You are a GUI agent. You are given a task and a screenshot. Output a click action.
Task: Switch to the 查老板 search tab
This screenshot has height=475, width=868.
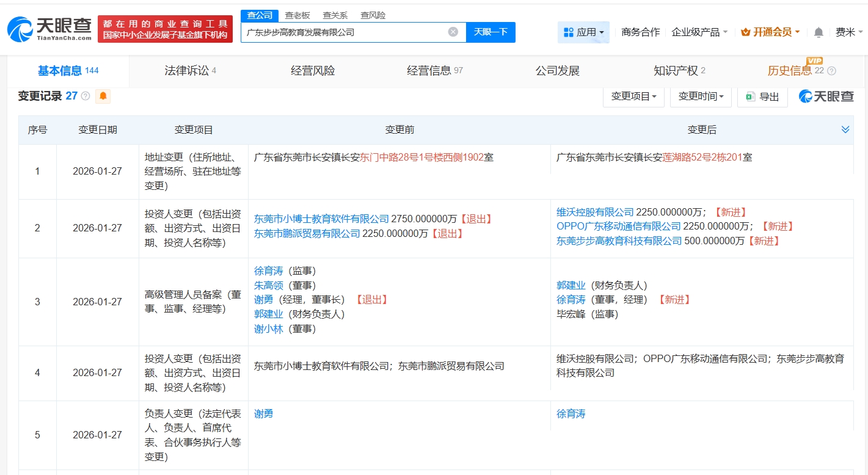(297, 15)
